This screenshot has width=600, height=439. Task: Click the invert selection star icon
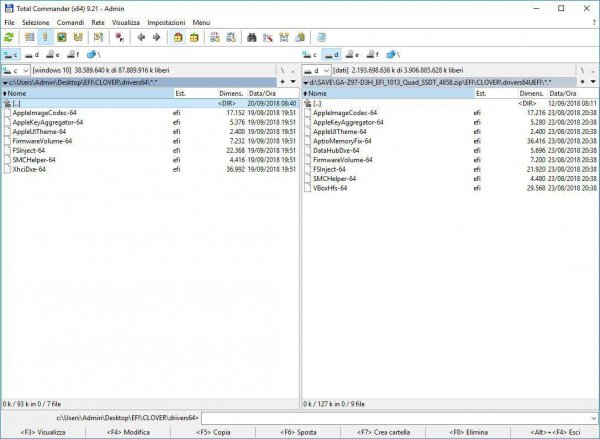(119, 37)
